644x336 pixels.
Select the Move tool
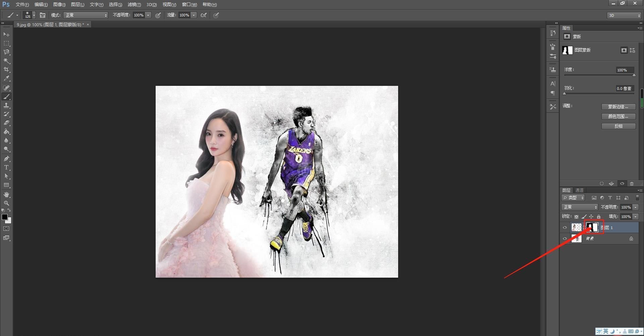[6, 35]
